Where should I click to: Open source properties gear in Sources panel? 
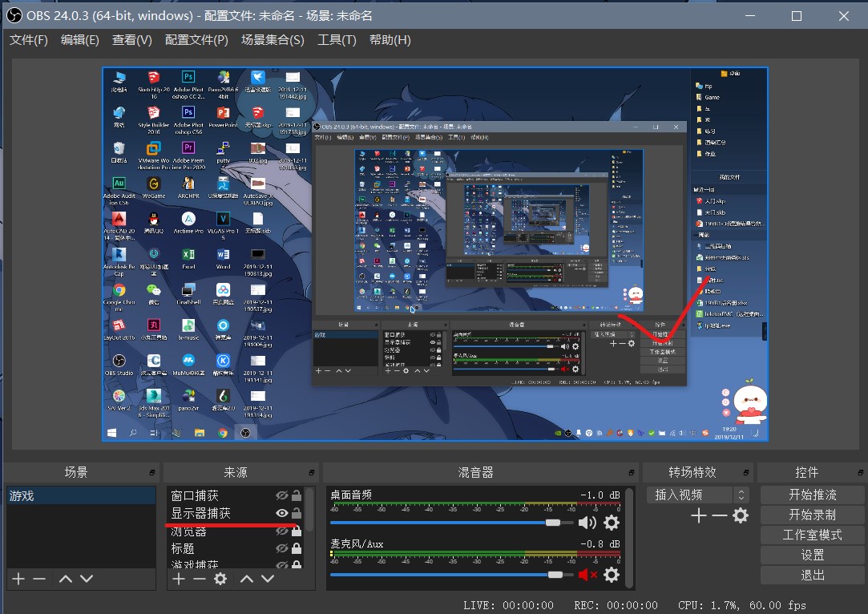tap(220, 579)
